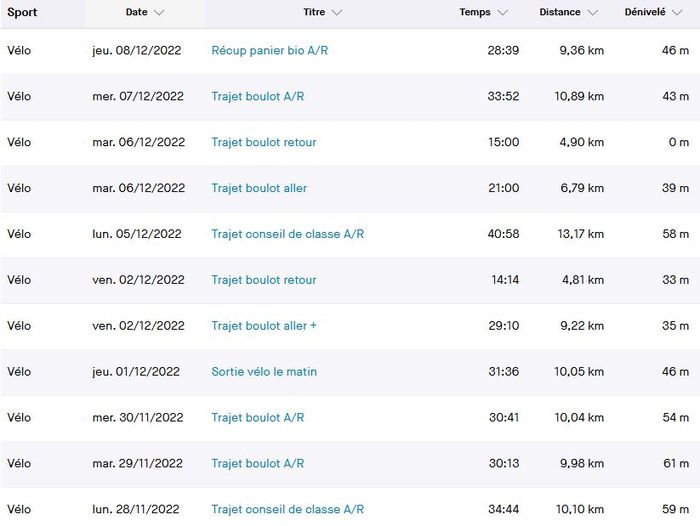Sort by Temps column chevron

click(x=502, y=13)
